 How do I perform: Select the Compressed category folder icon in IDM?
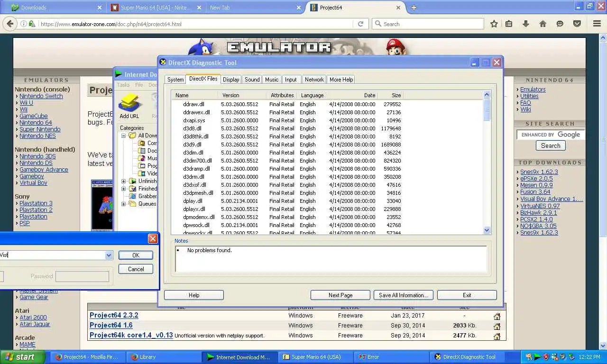(141, 143)
